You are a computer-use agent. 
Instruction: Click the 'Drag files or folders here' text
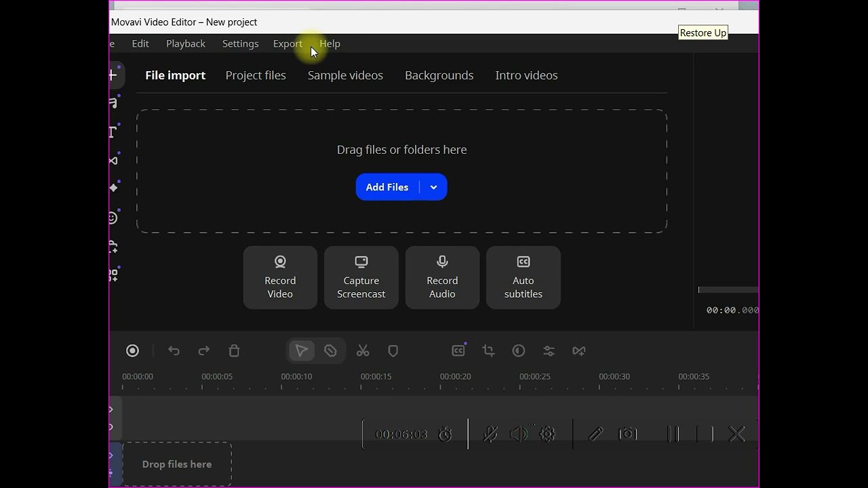[x=402, y=150]
